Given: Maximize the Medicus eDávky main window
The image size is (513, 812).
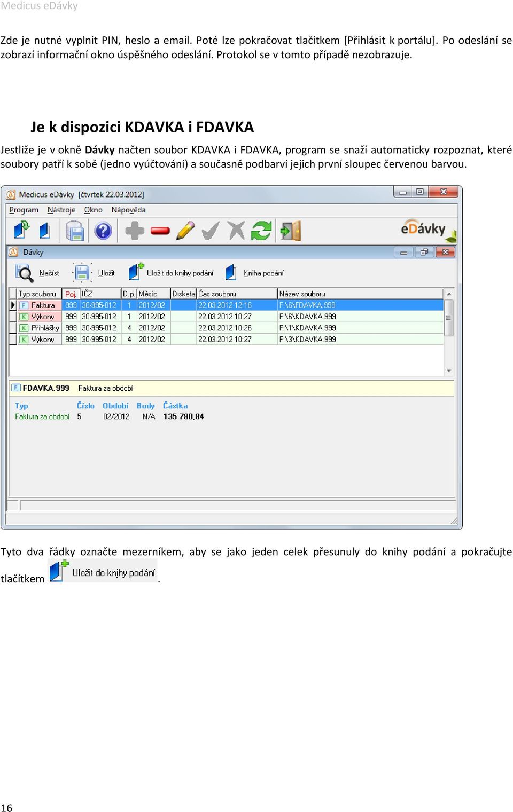Looking at the screenshot, I should click(420, 192).
